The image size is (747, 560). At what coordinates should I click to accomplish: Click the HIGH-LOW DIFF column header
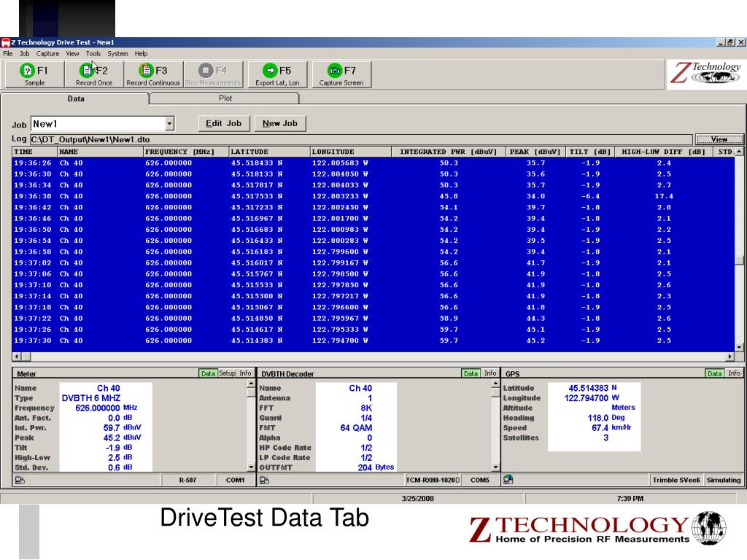pyautogui.click(x=663, y=152)
